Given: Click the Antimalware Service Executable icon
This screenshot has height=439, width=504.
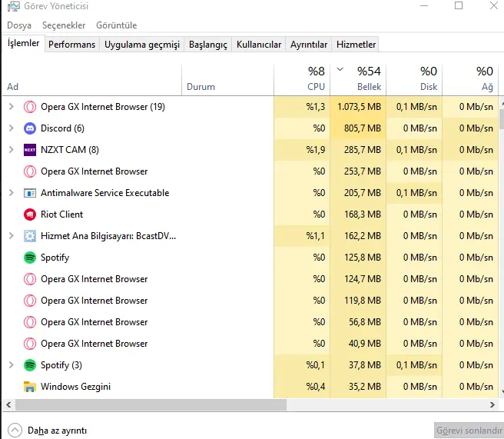Looking at the screenshot, I should click(x=30, y=193).
